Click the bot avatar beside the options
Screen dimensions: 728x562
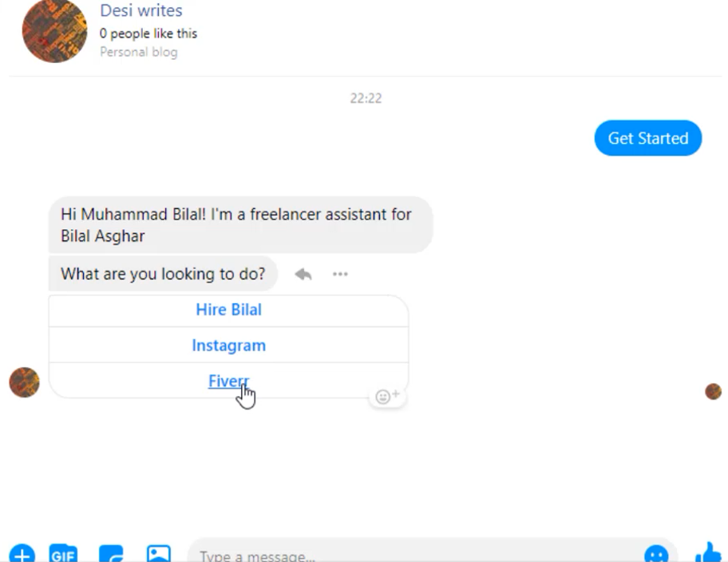click(25, 382)
